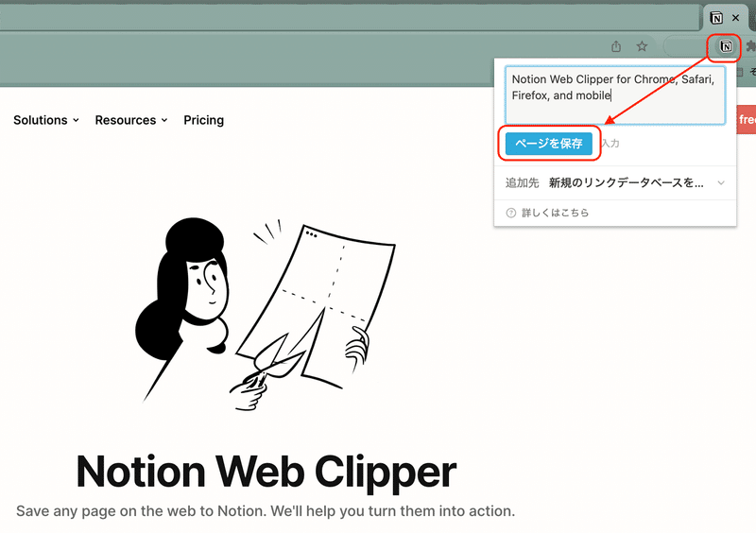
Task: Open the 追加先 destination dropdown
Action: pos(615,182)
